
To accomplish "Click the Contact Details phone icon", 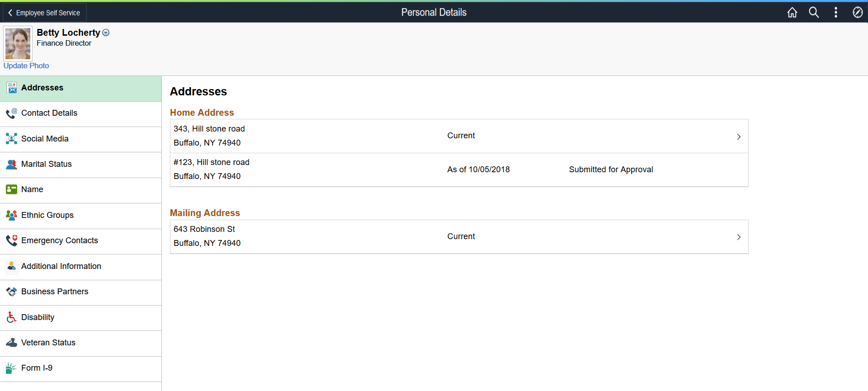I will [12, 113].
